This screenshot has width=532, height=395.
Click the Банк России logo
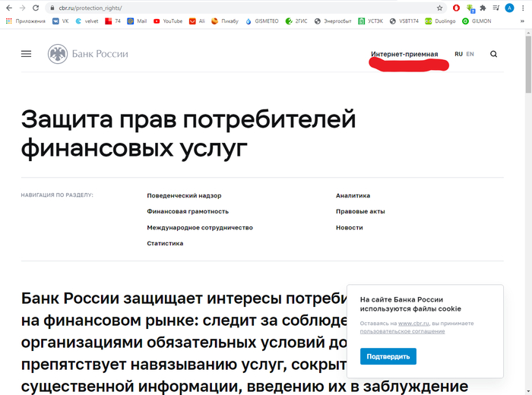pyautogui.click(x=88, y=54)
